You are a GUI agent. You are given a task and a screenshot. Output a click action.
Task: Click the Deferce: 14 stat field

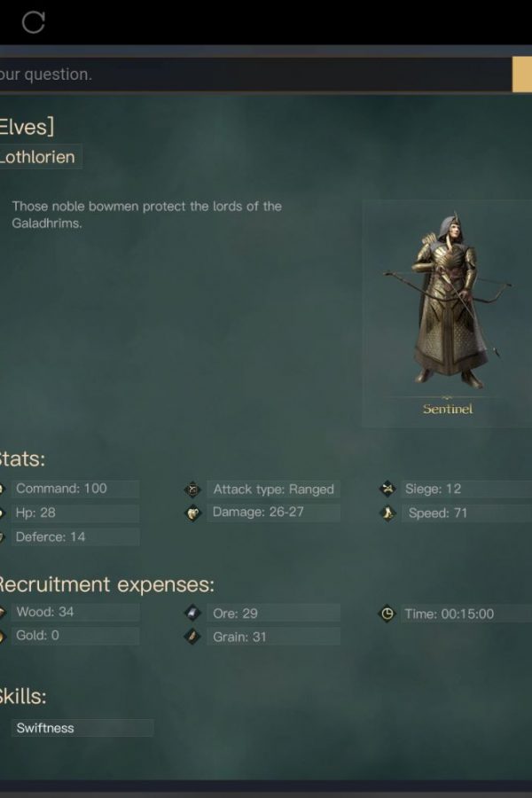pos(74,537)
